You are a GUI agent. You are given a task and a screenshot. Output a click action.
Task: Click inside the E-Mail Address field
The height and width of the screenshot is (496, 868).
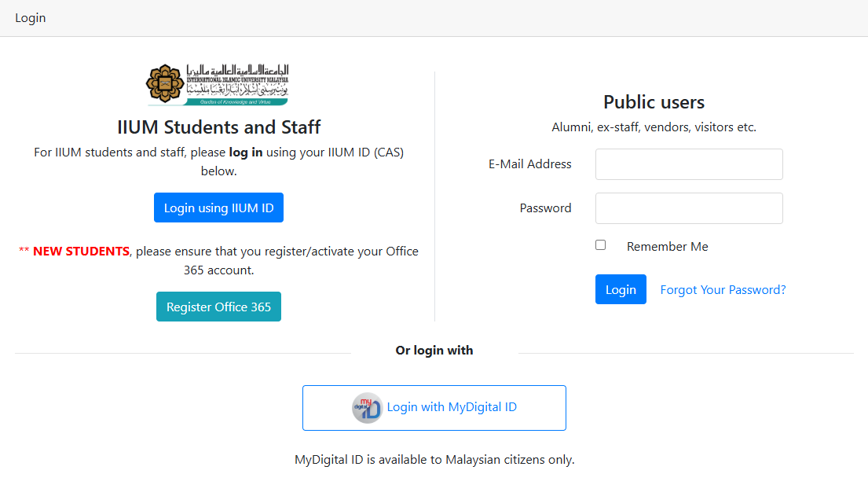pos(689,163)
